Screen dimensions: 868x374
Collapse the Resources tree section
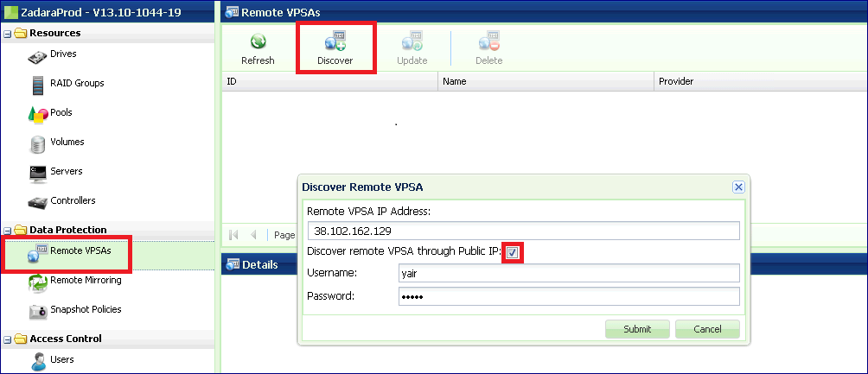click(7, 34)
